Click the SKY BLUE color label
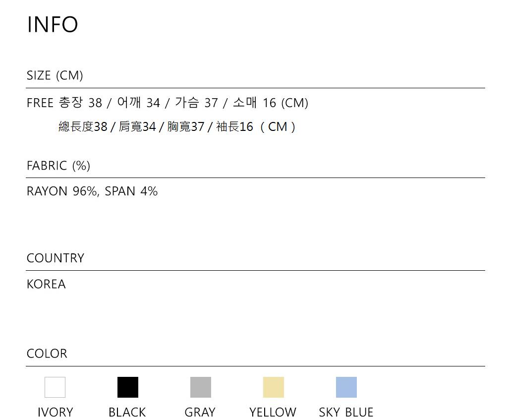507x420 pixels. point(346,412)
